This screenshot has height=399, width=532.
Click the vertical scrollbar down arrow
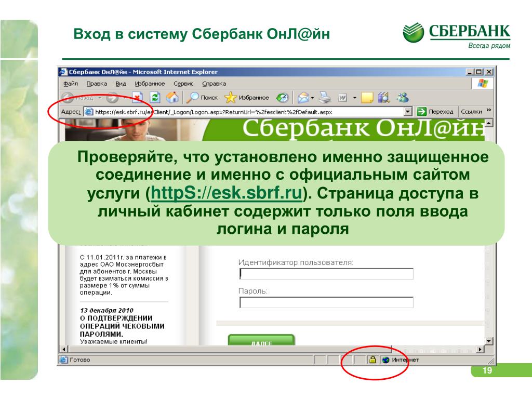click(x=488, y=341)
